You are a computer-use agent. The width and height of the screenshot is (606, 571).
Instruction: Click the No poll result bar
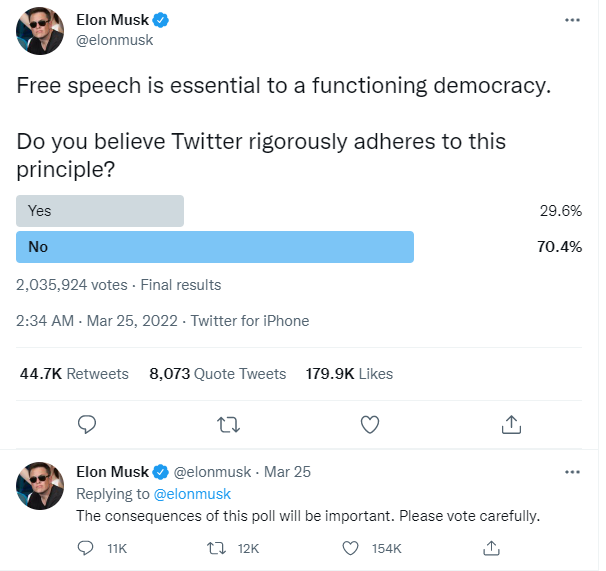(215, 247)
